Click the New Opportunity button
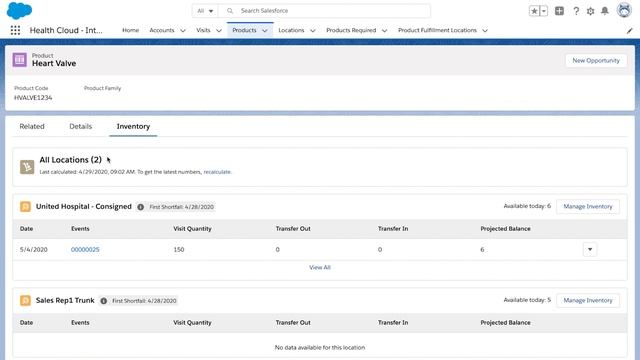 click(x=596, y=60)
